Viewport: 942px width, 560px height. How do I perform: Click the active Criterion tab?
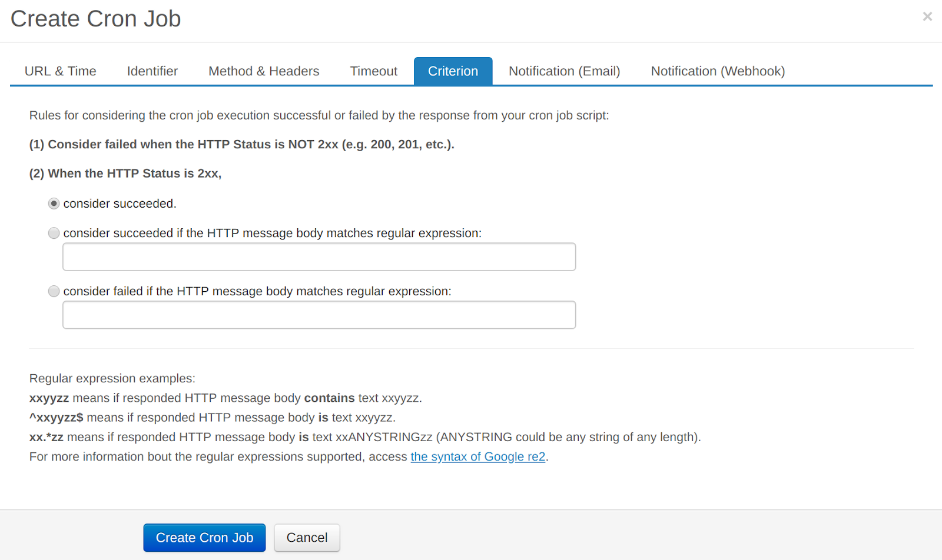453,71
